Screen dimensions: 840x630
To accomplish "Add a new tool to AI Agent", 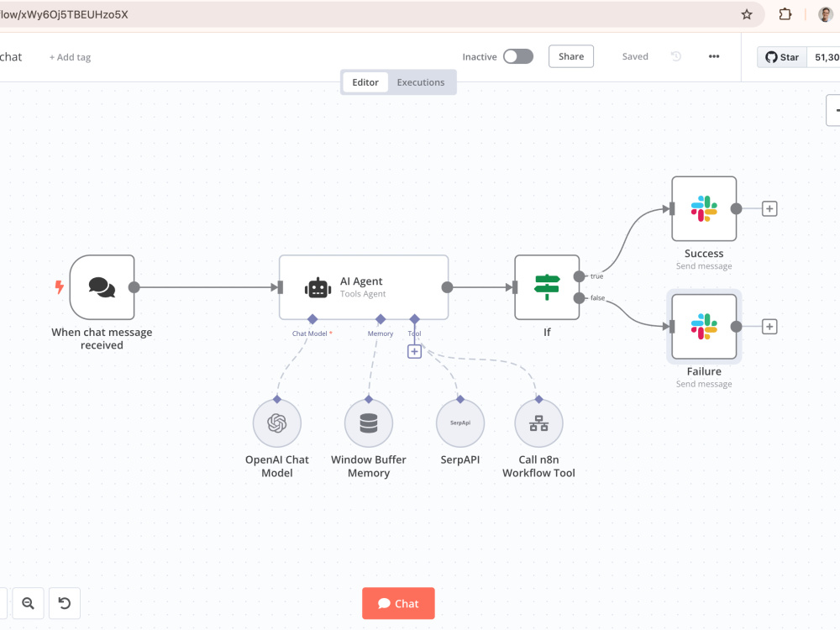I will click(414, 351).
